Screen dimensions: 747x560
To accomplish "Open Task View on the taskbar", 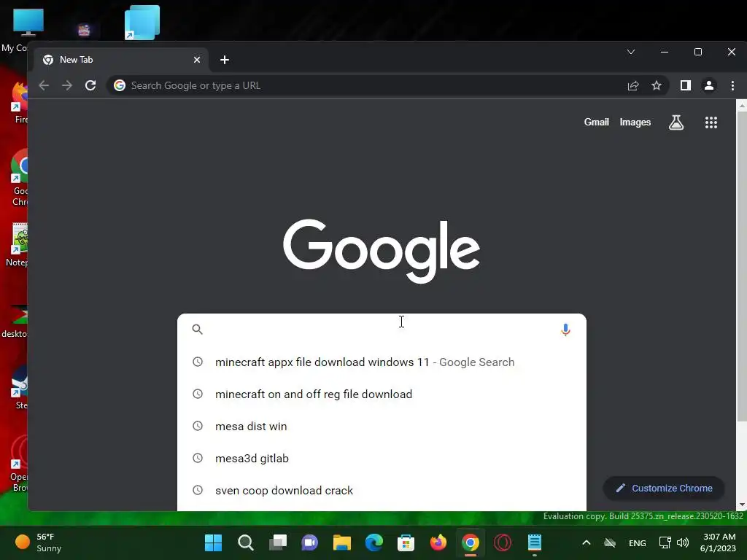I will [x=278, y=542].
